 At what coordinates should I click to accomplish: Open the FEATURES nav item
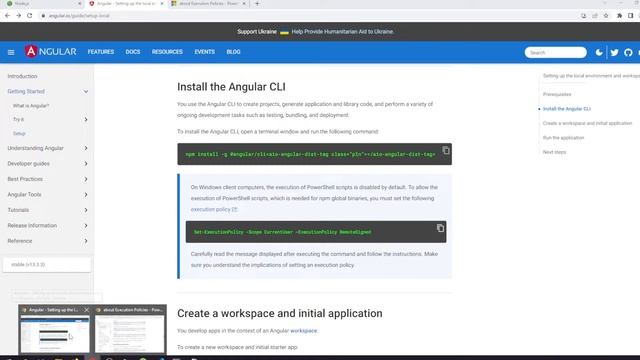(x=101, y=52)
